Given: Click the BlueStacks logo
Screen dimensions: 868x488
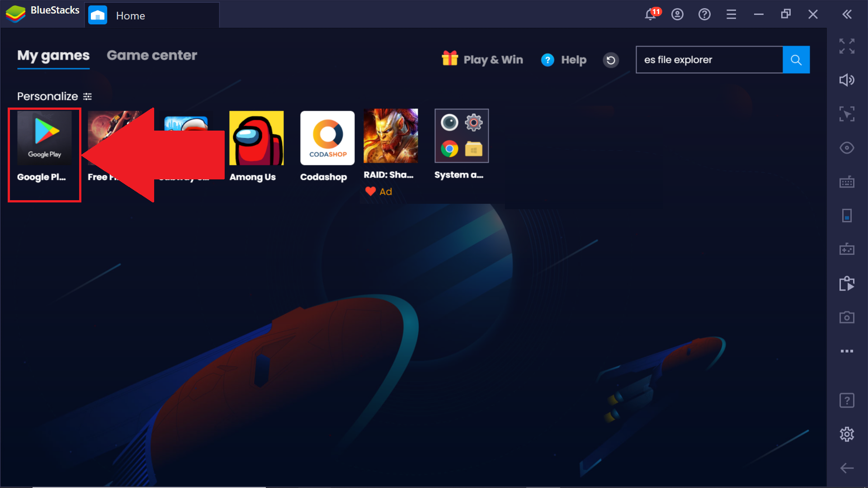Looking at the screenshot, I should pyautogui.click(x=15, y=14).
